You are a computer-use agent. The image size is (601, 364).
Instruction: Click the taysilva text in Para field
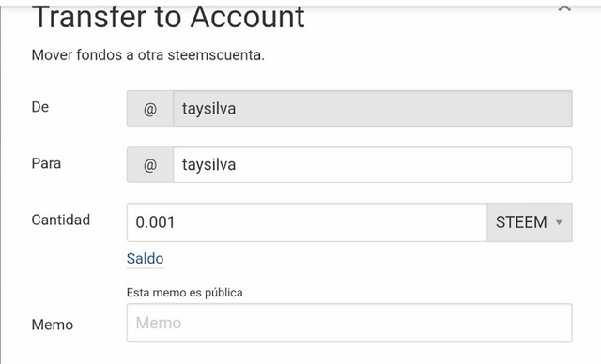208,165
